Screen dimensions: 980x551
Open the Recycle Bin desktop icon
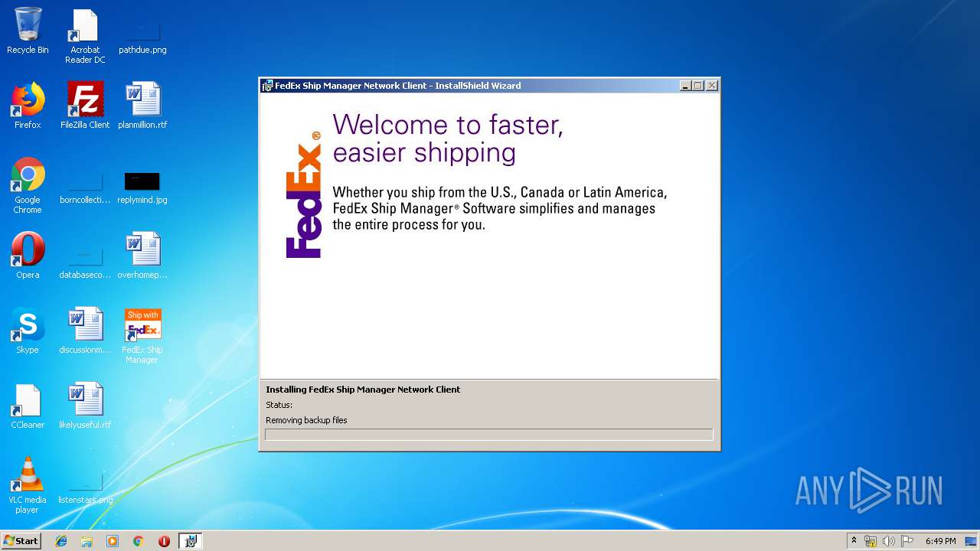pos(28,31)
